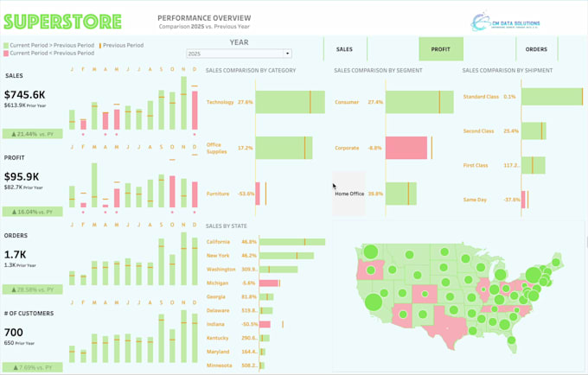588x375 pixels.
Task: Click the Same Day shipment label
Action: tap(475, 200)
